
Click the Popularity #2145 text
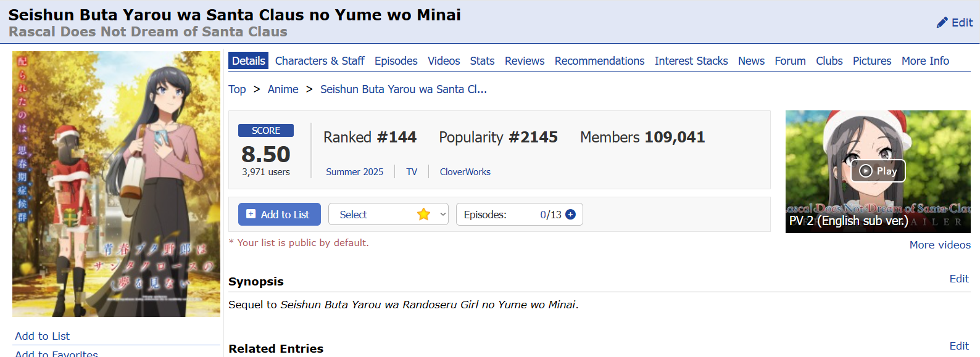point(498,137)
